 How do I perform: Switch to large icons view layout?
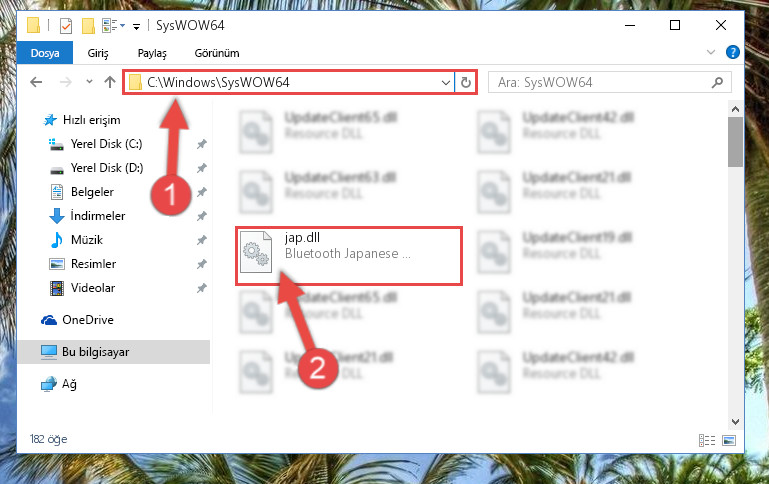pos(729,440)
